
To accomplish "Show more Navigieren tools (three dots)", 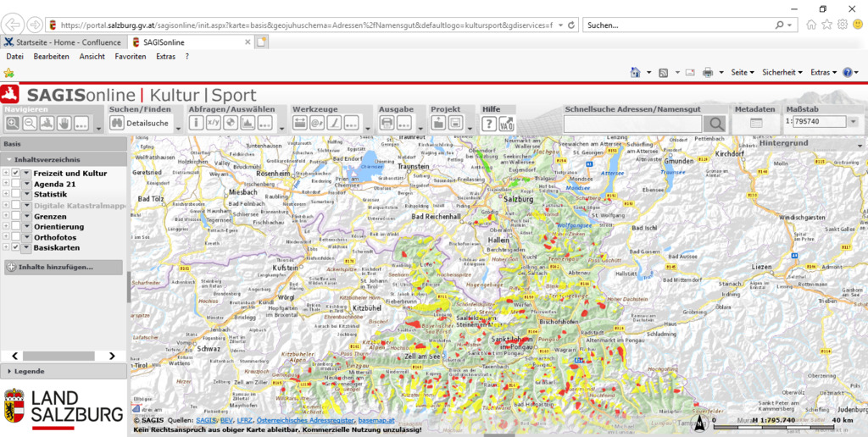I will [81, 124].
